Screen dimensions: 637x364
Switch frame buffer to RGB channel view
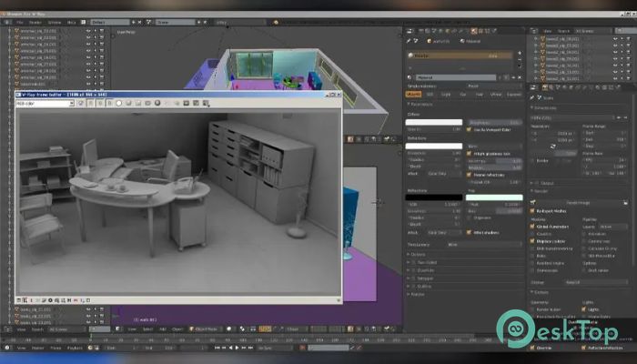point(80,103)
